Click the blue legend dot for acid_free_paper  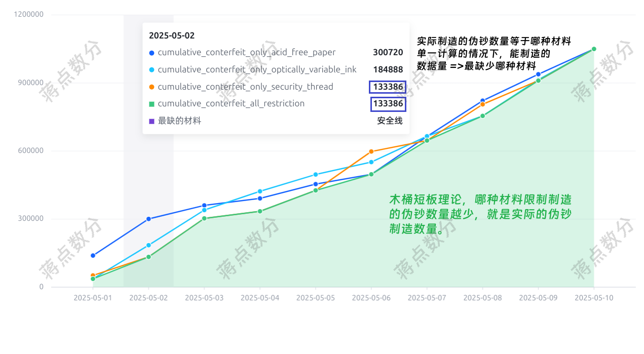pyautogui.click(x=151, y=52)
